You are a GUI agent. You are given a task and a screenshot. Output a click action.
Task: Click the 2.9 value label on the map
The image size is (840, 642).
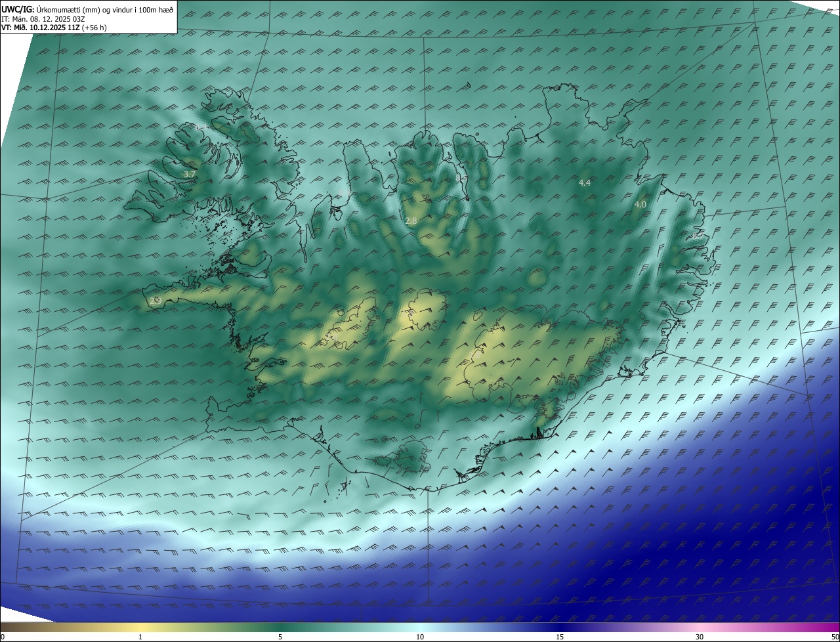coord(156,301)
